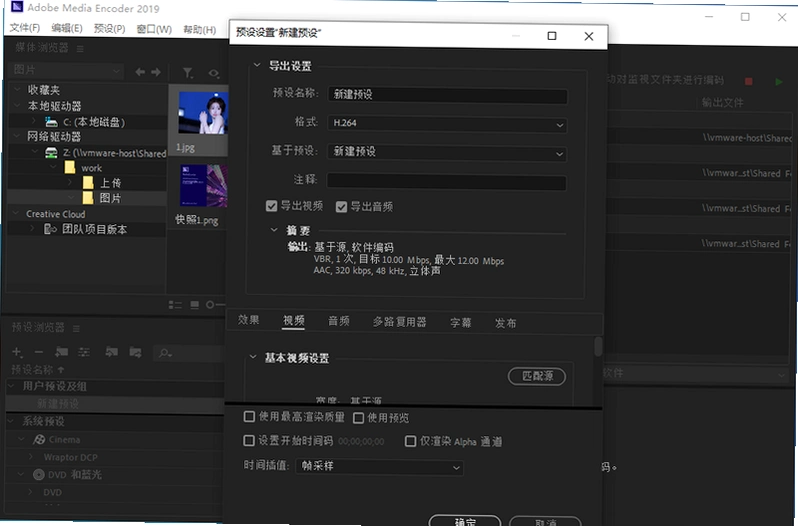
Task: Enable 设置开始时间码 checkbox
Action: click(x=248, y=440)
